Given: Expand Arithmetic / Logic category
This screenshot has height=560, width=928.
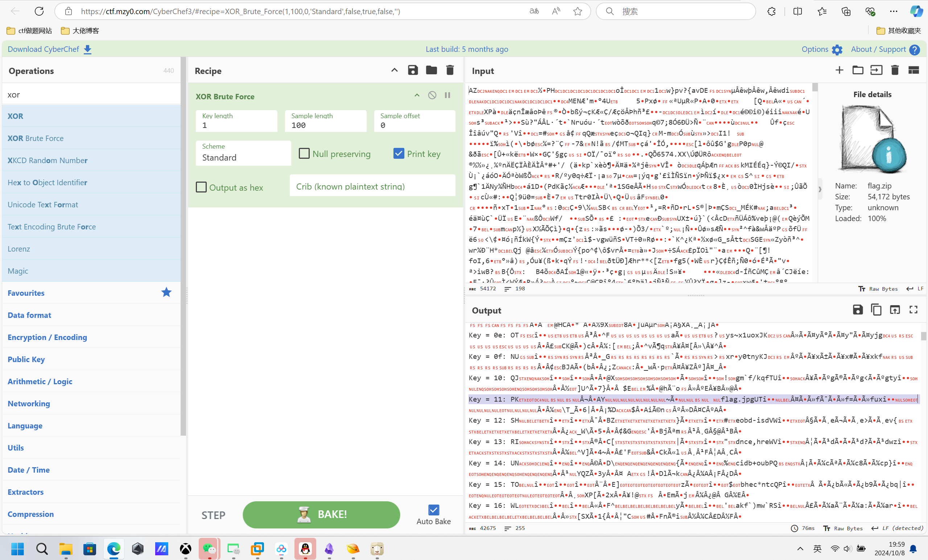Looking at the screenshot, I should click(x=91, y=381).
